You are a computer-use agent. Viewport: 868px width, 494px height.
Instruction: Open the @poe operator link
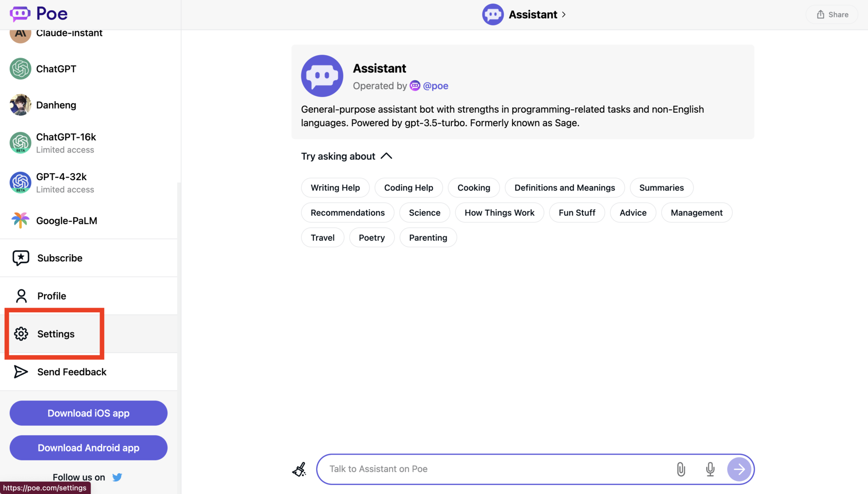(435, 86)
